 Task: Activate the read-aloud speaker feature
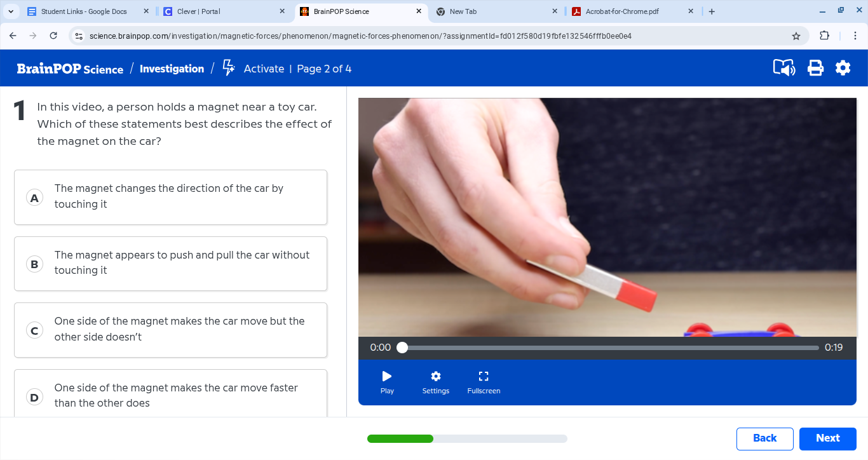pyautogui.click(x=784, y=68)
